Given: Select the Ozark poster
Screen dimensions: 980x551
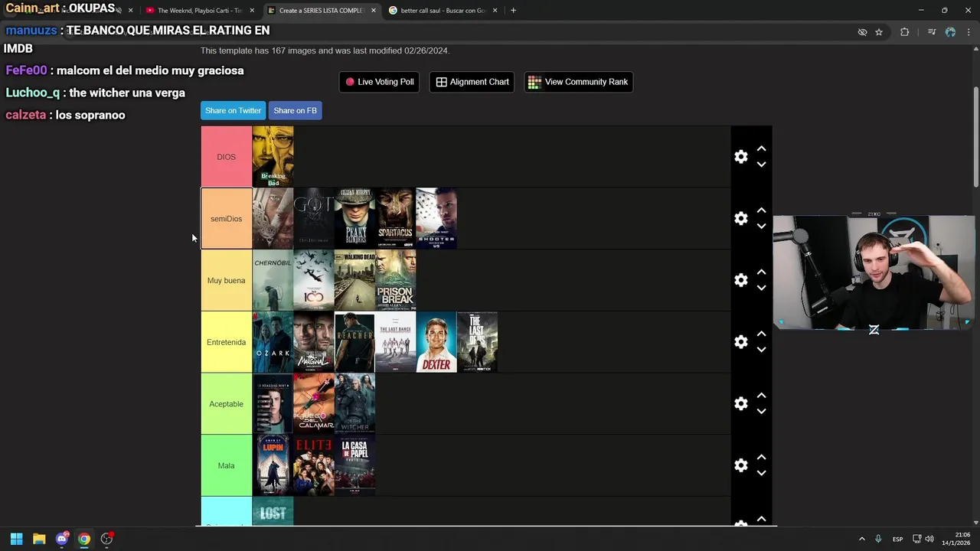Looking at the screenshot, I should (x=273, y=342).
